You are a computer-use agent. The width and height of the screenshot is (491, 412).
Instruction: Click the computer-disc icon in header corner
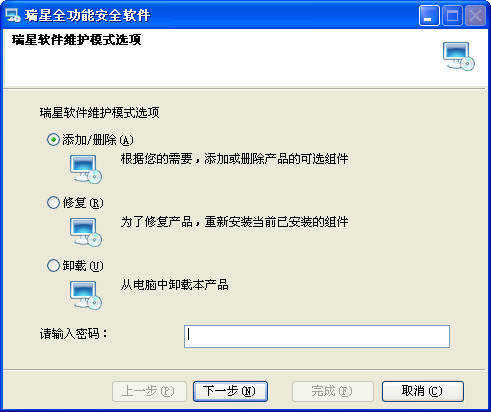[459, 56]
